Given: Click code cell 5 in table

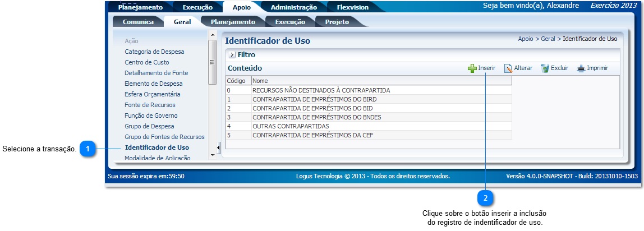Looking at the screenshot, I should pos(238,135).
